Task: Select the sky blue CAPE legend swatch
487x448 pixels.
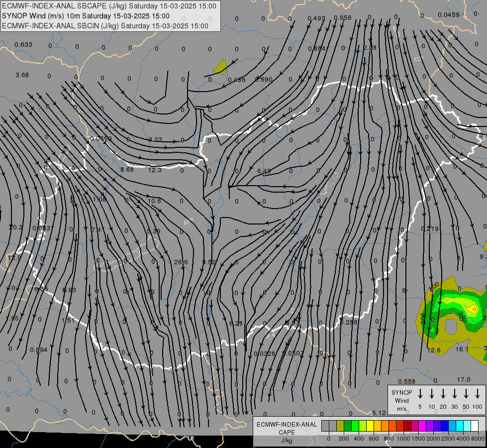Action: (452, 426)
